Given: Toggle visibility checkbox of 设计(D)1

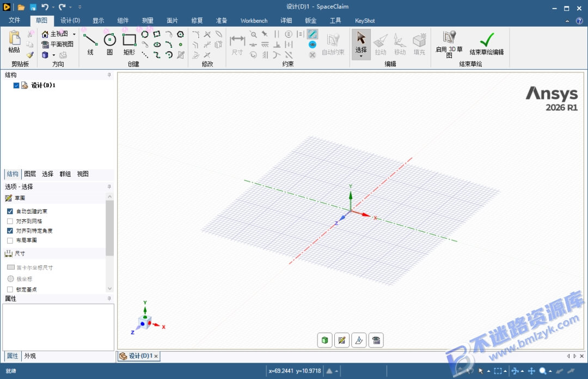Looking at the screenshot, I should (16, 85).
